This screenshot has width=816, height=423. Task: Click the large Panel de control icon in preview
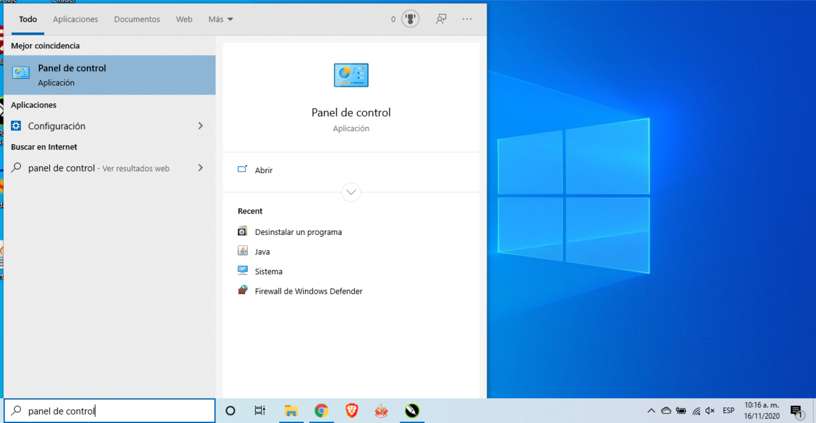click(351, 75)
